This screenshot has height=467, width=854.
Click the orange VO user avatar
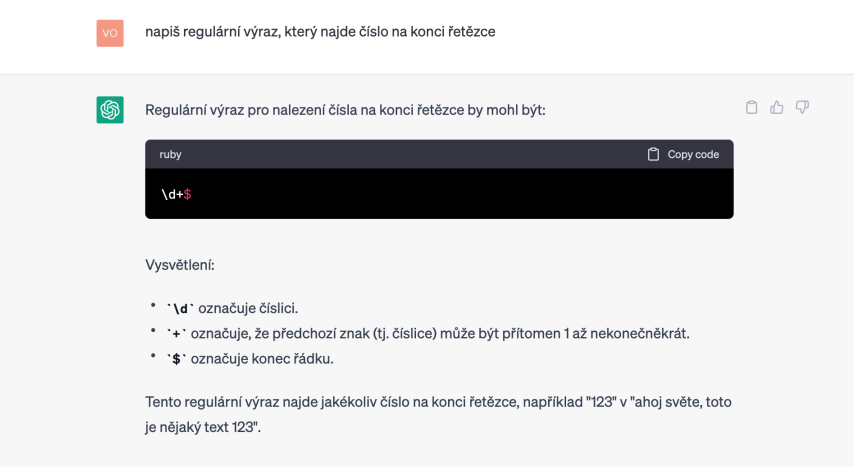point(110,32)
